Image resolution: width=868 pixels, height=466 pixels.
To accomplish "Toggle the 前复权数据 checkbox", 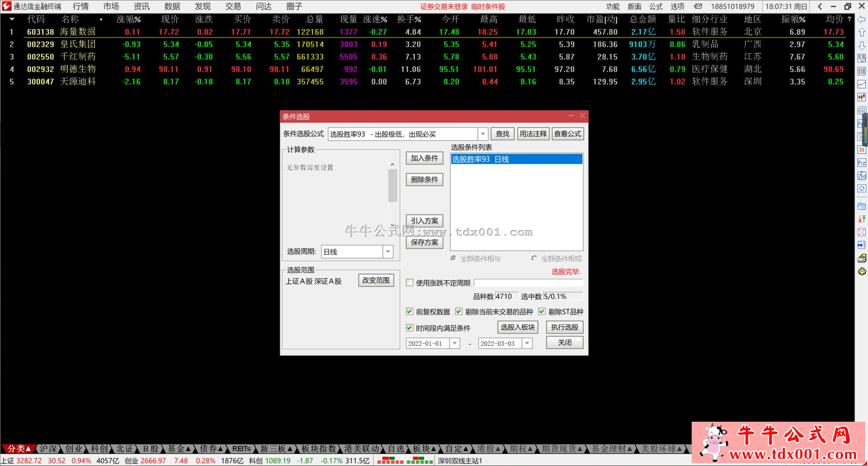I will point(410,311).
